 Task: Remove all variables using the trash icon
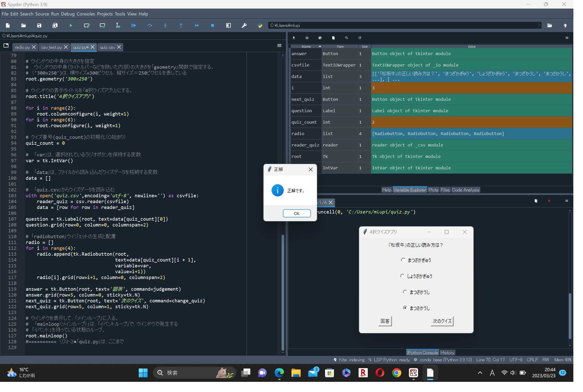point(333,38)
